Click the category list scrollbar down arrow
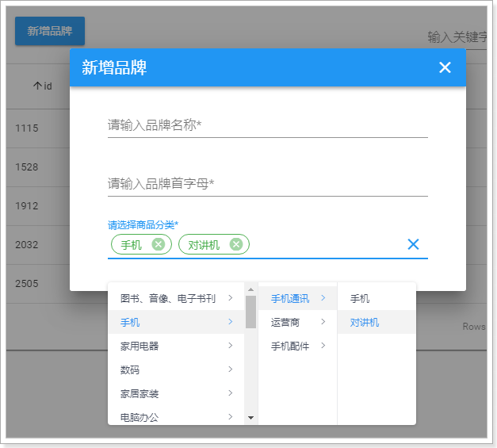 coord(250,417)
